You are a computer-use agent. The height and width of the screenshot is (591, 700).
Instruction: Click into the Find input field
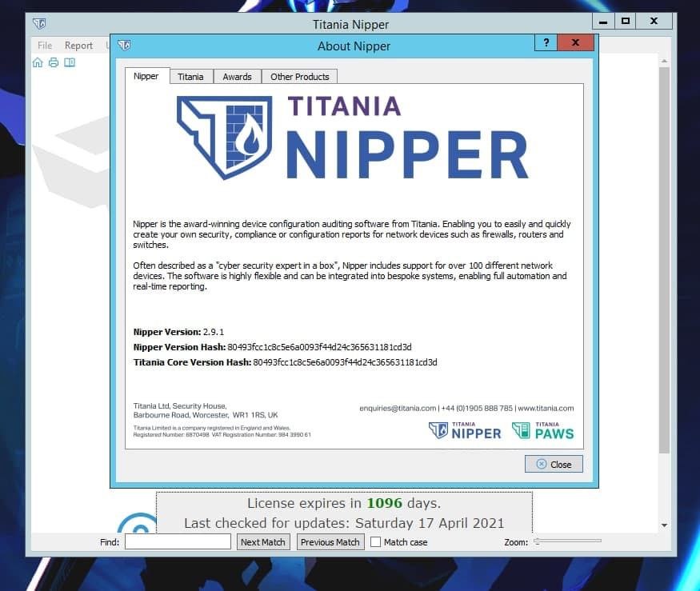178,541
